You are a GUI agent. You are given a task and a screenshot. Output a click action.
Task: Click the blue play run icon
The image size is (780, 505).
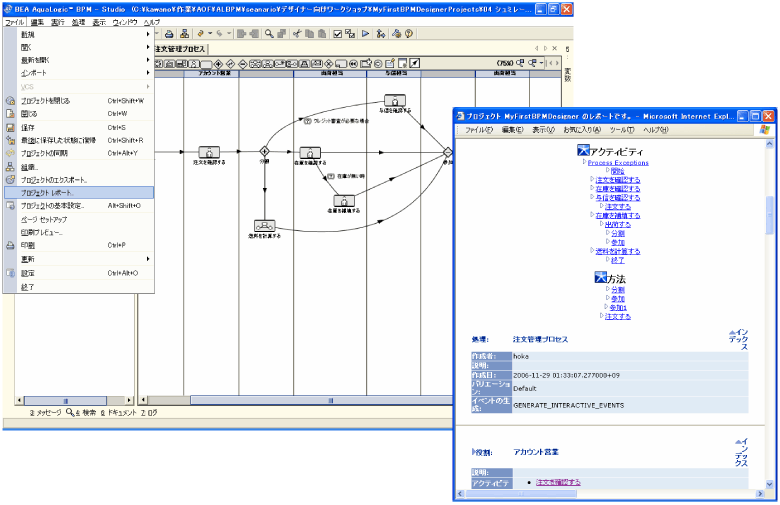(366, 34)
